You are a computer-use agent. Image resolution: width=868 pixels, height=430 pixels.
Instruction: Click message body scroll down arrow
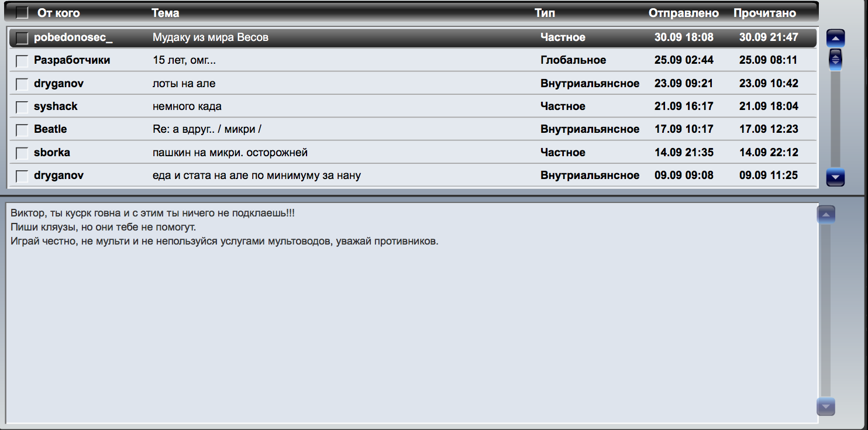(825, 406)
